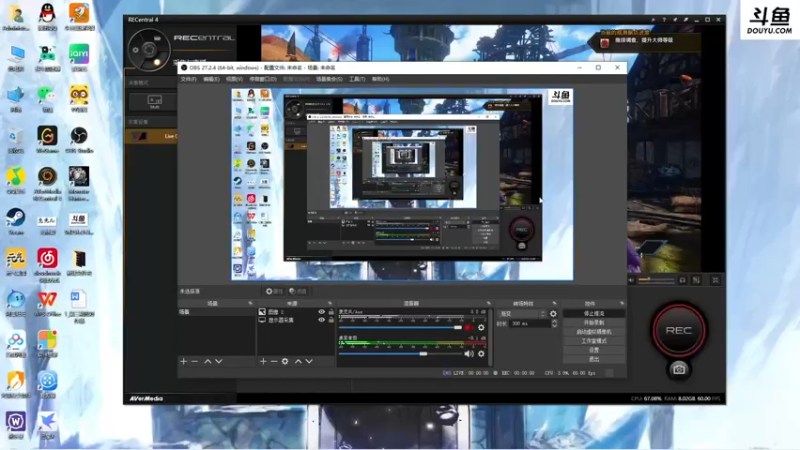Viewport: 800px width, 450px height.
Task: Open OBS 文件(F) menu
Action: (188, 79)
